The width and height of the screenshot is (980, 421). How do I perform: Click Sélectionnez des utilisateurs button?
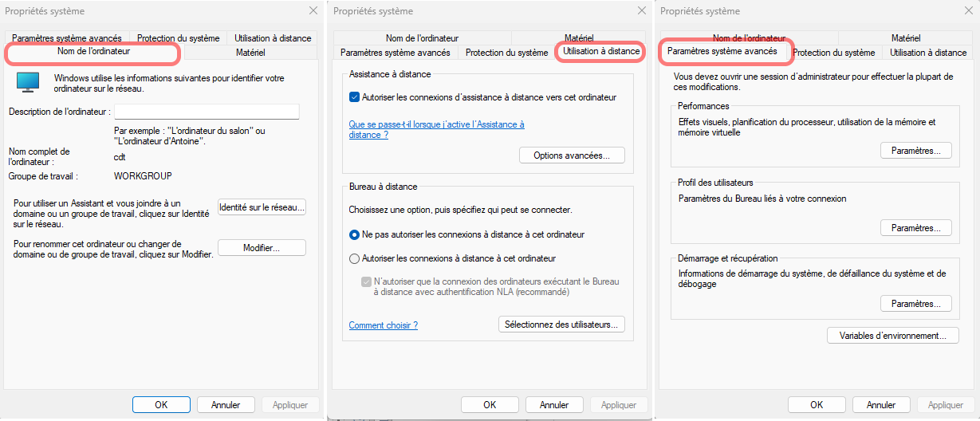pyautogui.click(x=561, y=325)
